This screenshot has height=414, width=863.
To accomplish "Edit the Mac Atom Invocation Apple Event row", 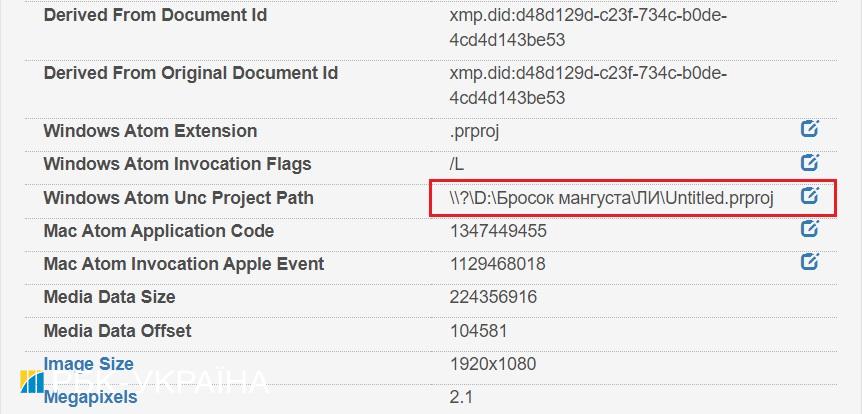I will pyautogui.click(x=809, y=262).
